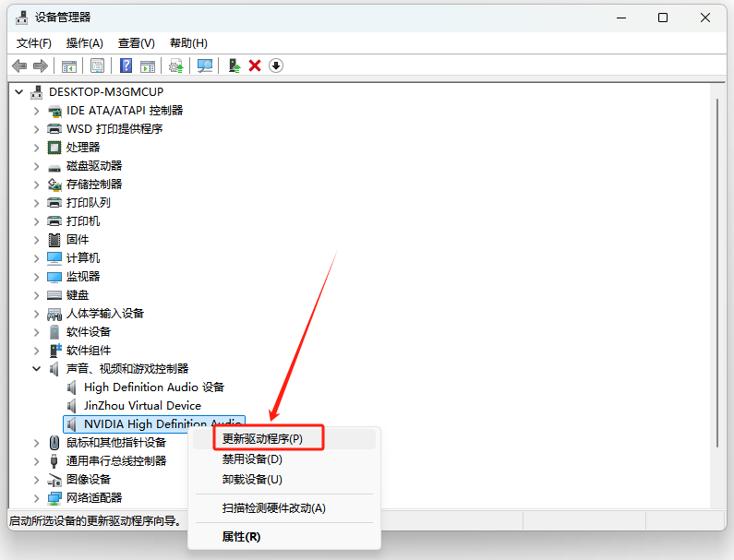The width and height of the screenshot is (734, 560).
Task: Choose 更新驱动程序(P) from context menu
Action: pyautogui.click(x=284, y=439)
